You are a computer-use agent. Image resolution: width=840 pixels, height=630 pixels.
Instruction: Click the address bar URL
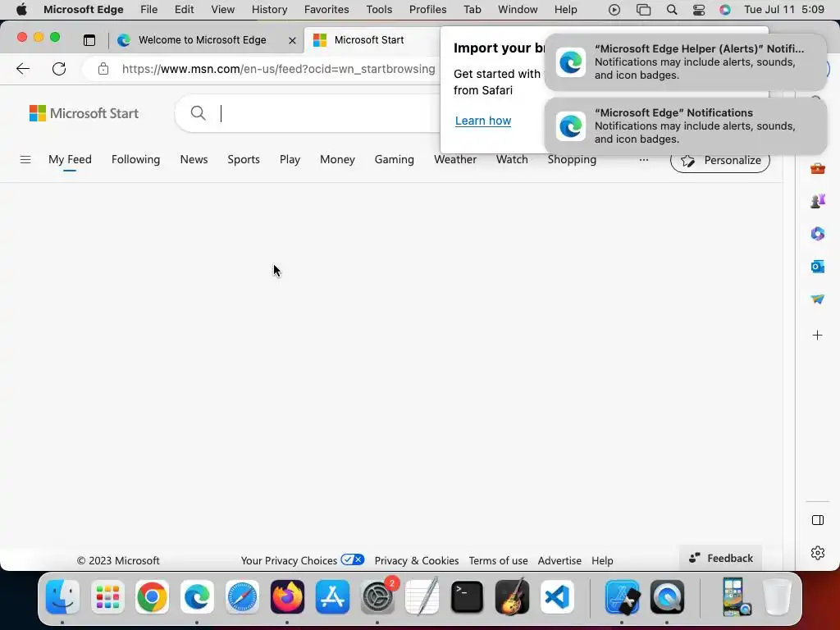point(279,69)
